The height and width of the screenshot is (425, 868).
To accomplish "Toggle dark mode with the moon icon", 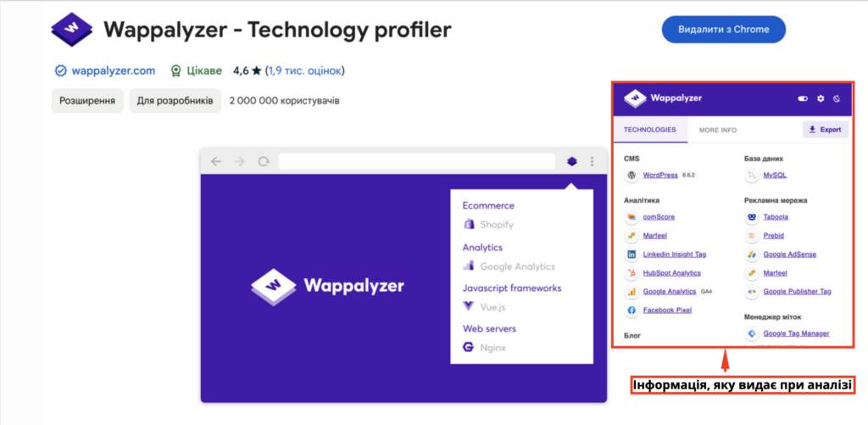I will 837,99.
